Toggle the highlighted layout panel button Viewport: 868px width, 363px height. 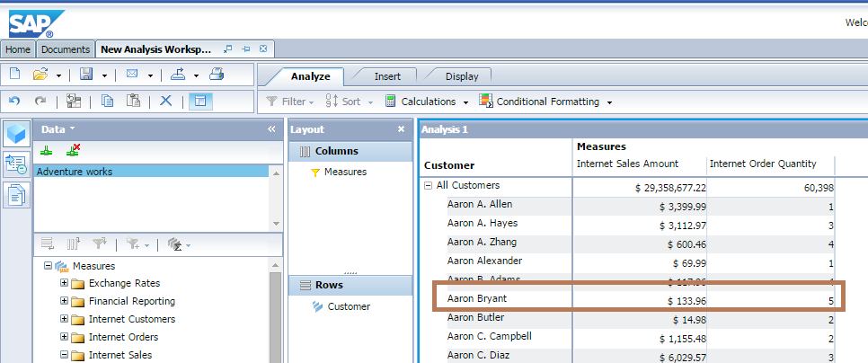199,102
